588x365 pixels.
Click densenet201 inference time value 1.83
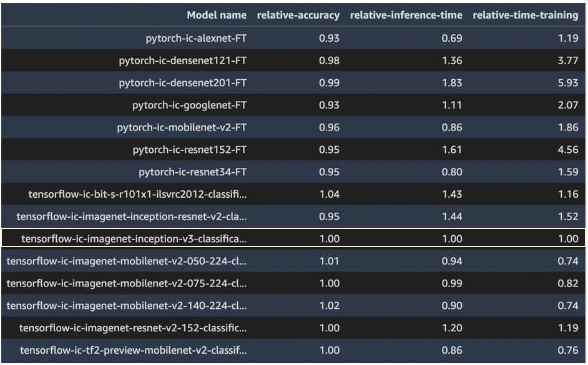(452, 83)
